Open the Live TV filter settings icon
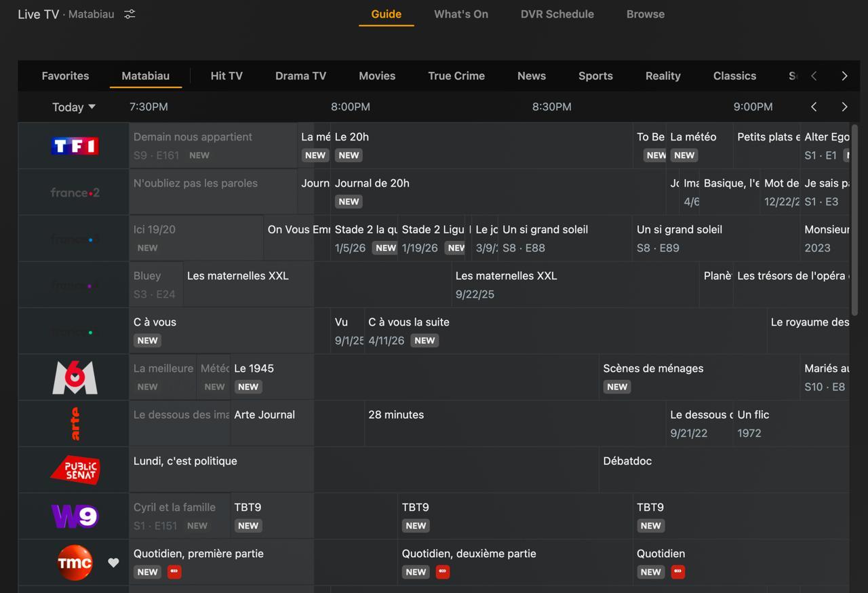 tap(130, 14)
